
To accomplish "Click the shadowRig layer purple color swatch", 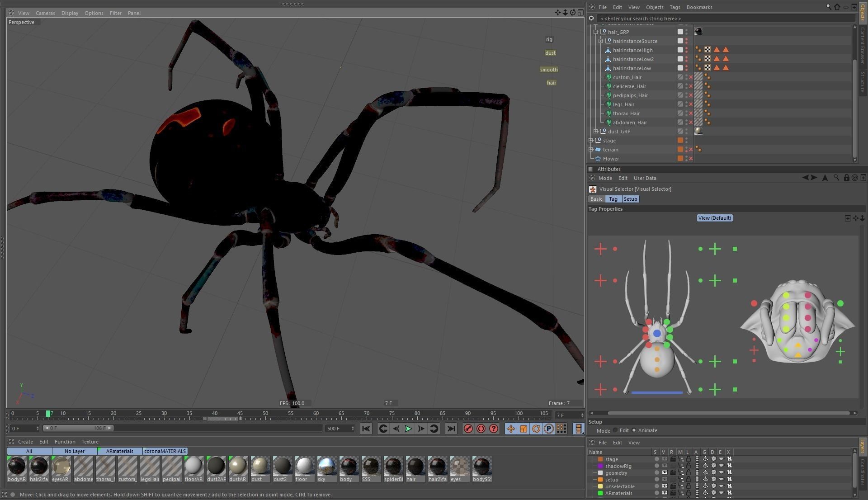I will click(x=600, y=466).
